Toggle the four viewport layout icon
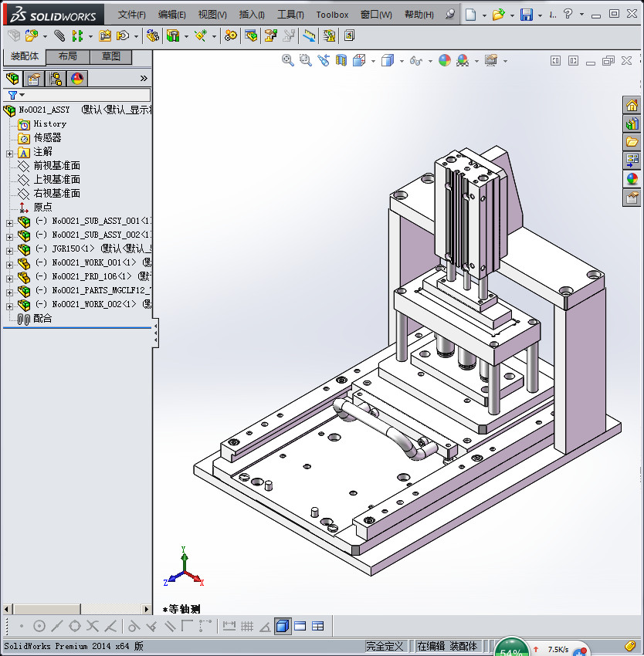This screenshot has width=644, height=656. coord(318,627)
